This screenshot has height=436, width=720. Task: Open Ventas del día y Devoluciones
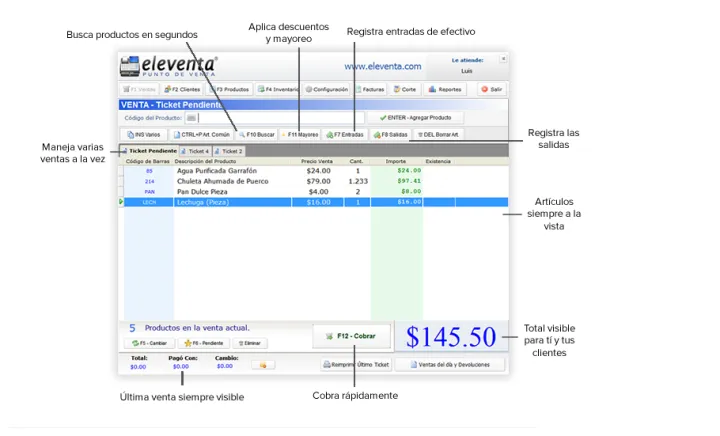(x=449, y=365)
